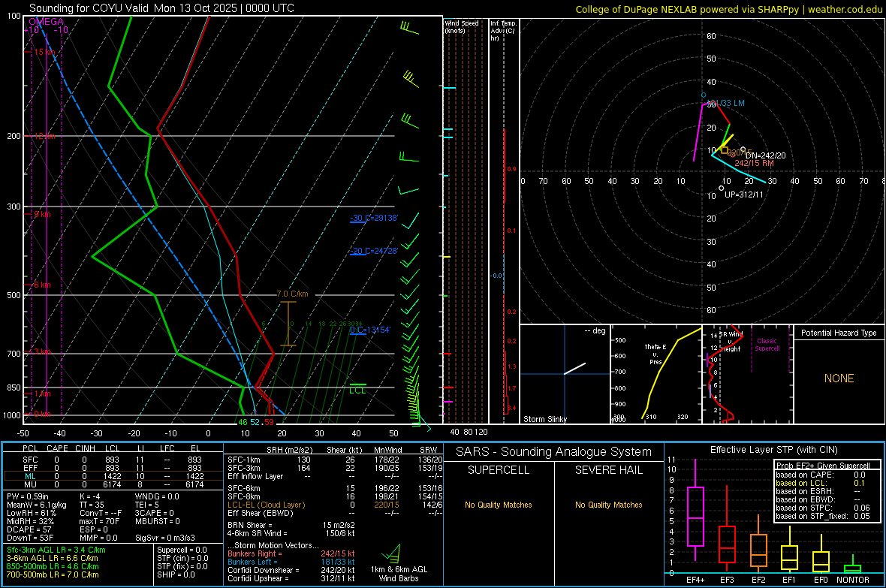Click the Corfidi Downshear vector row
The width and height of the screenshot is (886, 588).
291,570
